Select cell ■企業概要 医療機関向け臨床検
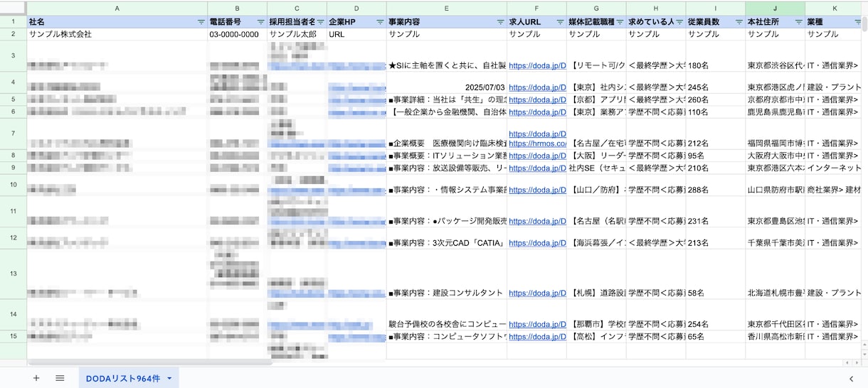Screen dimensions: 868x388 447,134
